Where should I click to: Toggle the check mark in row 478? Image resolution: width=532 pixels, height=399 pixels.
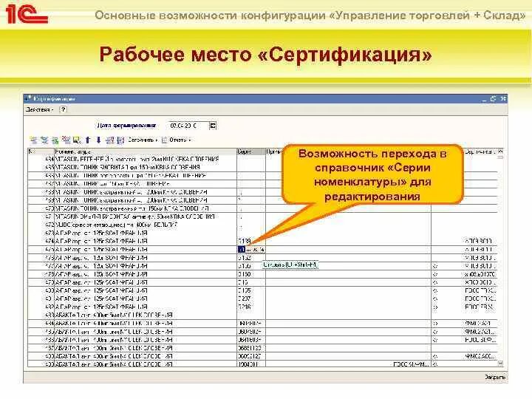[x=436, y=274]
